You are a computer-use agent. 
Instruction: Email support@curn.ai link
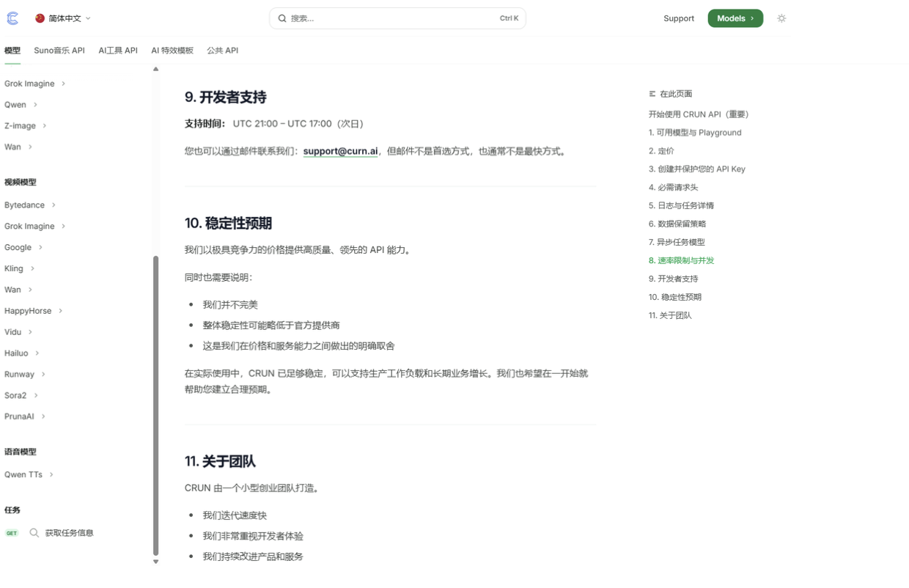(x=340, y=151)
